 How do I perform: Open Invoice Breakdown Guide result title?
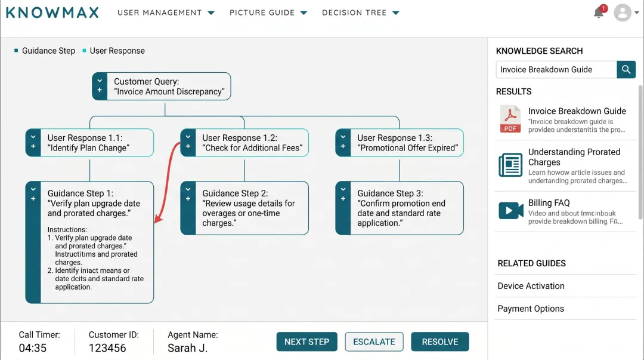pyautogui.click(x=577, y=111)
